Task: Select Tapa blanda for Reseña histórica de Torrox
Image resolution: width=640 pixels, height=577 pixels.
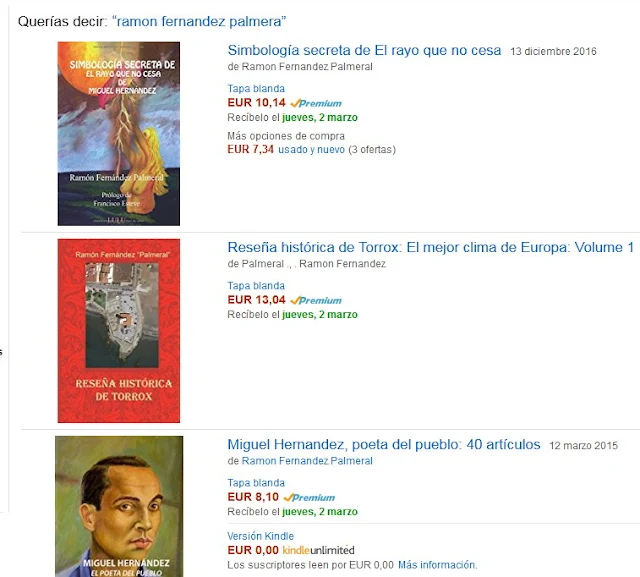Action: coord(256,286)
